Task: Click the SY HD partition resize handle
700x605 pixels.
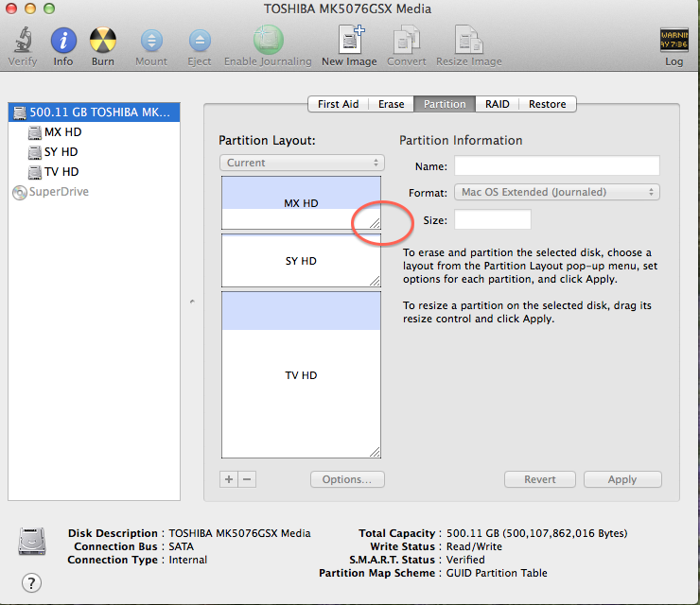Action: pyautogui.click(x=375, y=281)
